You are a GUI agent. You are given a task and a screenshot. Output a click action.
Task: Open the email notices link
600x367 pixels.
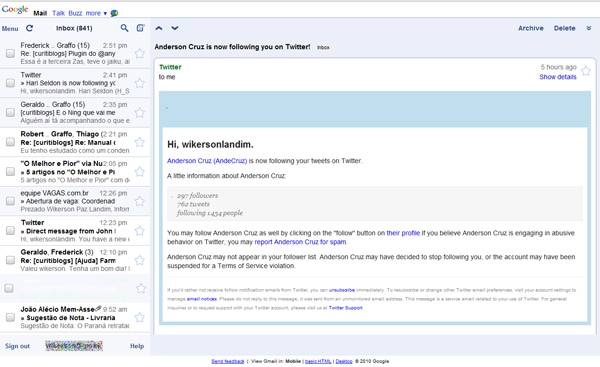pyautogui.click(x=202, y=299)
